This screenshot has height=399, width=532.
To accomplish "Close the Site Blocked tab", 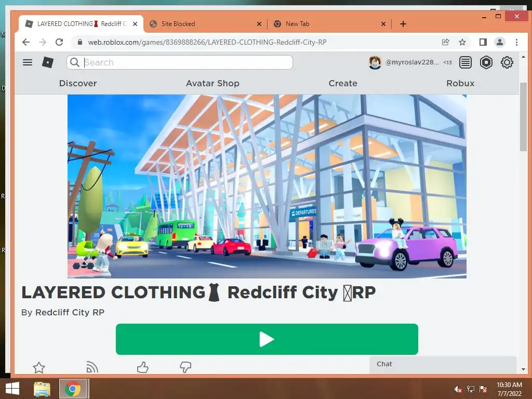I will click(x=259, y=24).
